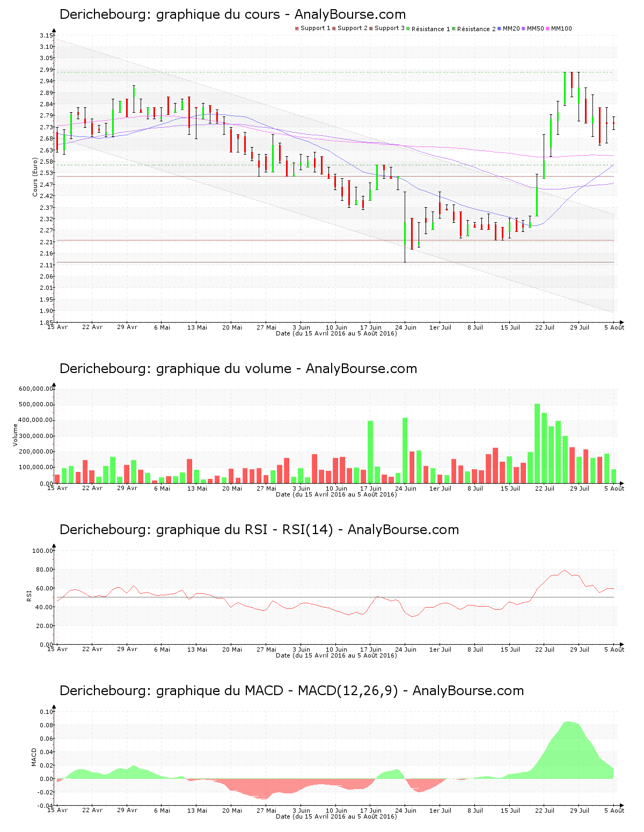The width and height of the screenshot is (644, 832).
Task: Click '27 Mai' on the MACD chart x-axis
Action: tap(266, 810)
